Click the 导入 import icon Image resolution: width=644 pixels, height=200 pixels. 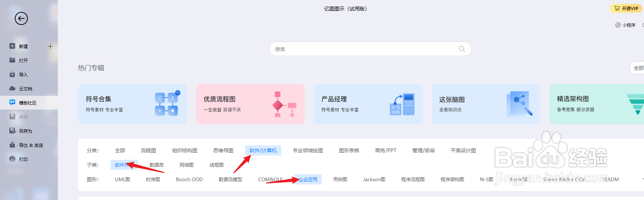[x=12, y=74]
